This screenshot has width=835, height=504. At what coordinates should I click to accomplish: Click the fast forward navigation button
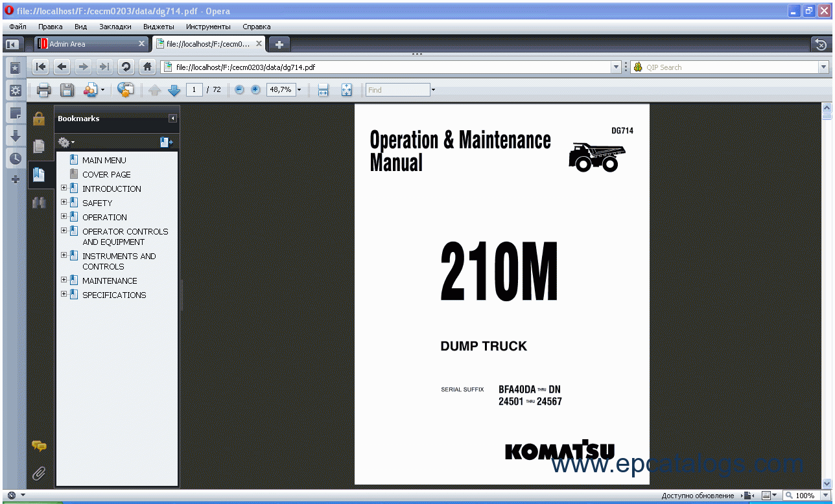click(x=104, y=67)
